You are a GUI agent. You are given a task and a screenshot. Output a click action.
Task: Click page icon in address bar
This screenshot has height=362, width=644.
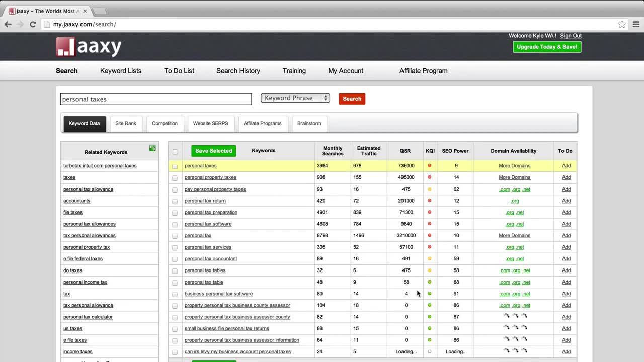pos(47,24)
